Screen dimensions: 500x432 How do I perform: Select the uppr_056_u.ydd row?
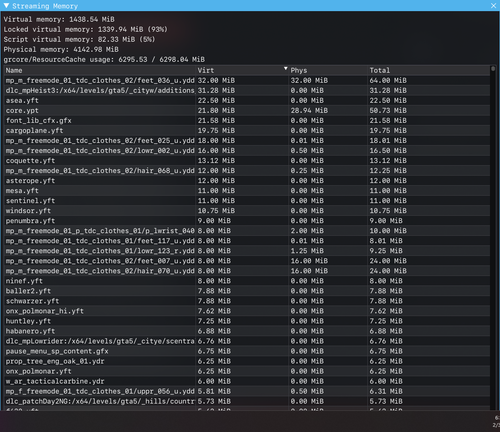pyautogui.click(x=247, y=391)
